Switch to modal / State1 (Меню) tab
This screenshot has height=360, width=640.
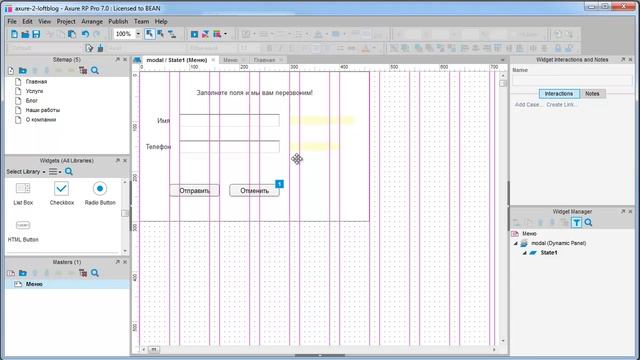[176, 60]
